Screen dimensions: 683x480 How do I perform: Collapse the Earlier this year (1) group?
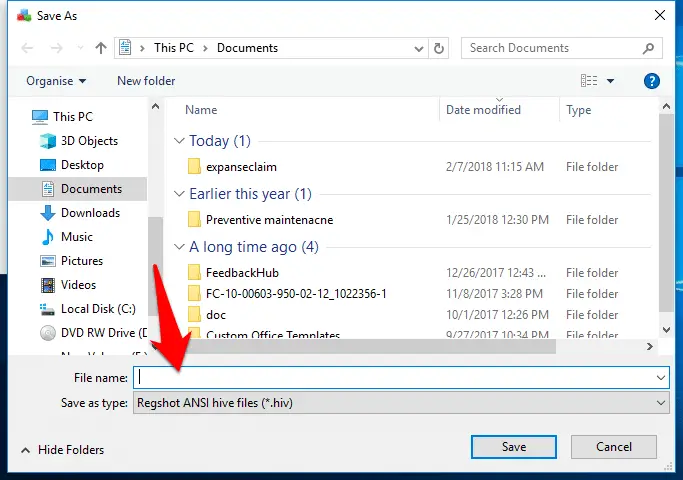[179, 193]
